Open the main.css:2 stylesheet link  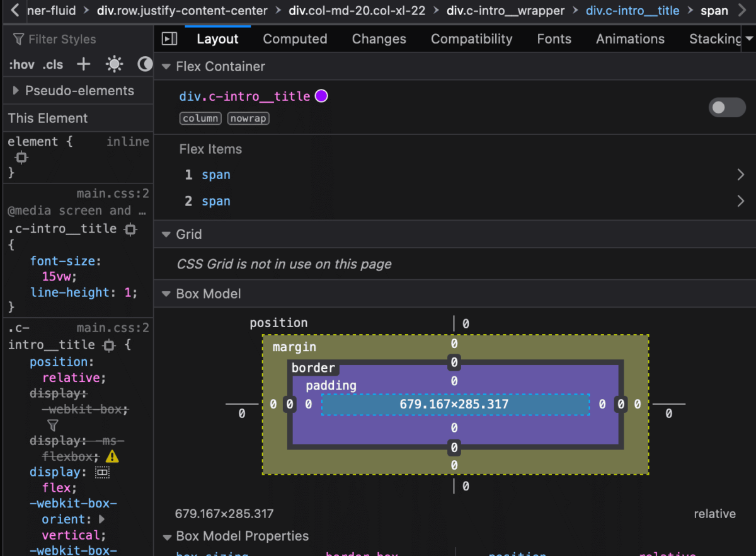pyautogui.click(x=113, y=193)
